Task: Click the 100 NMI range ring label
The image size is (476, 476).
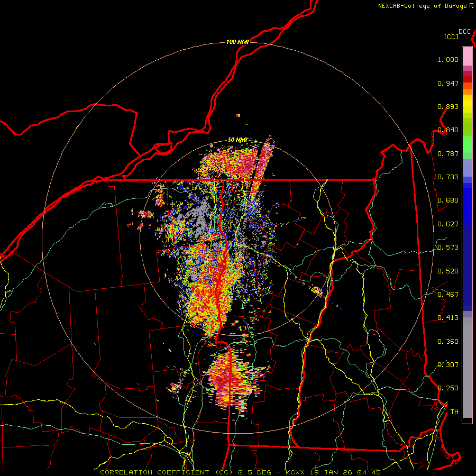Action: pos(237,42)
